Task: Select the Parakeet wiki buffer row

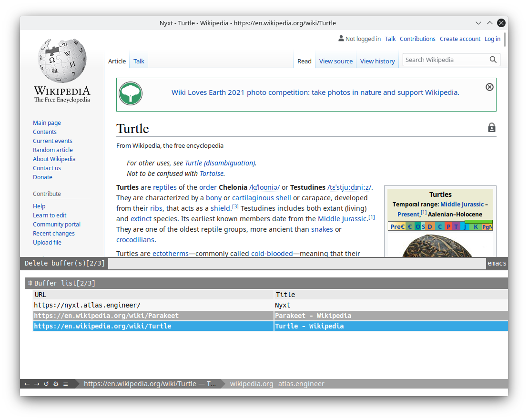Action: (x=270, y=316)
